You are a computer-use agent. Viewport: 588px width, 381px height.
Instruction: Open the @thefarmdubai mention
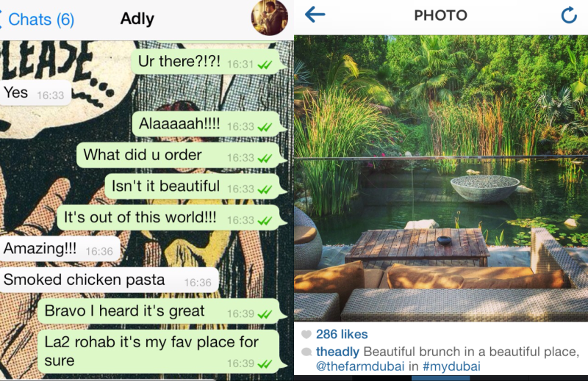coord(360,366)
